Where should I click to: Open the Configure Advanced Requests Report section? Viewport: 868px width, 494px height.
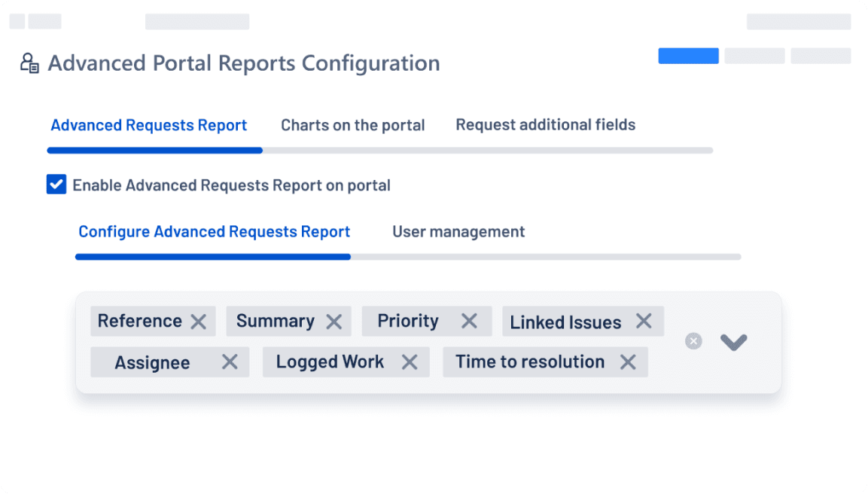[214, 231]
